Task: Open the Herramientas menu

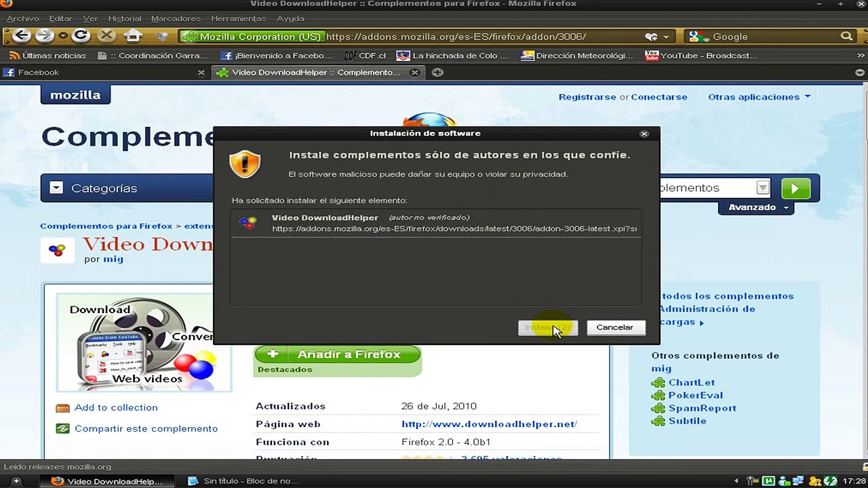Action: point(239,18)
